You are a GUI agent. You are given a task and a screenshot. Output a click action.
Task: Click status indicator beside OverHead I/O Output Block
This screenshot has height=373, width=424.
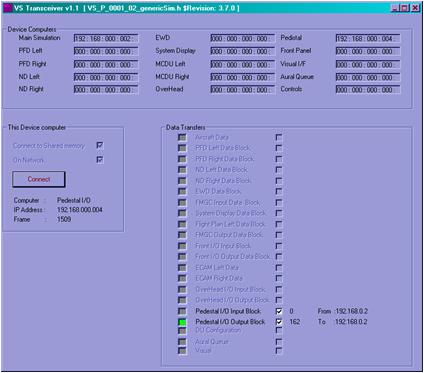pyautogui.click(x=182, y=300)
